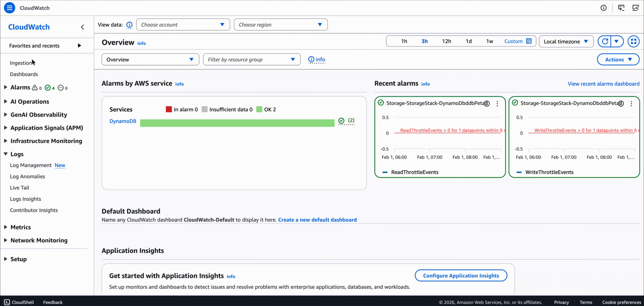The height and width of the screenshot is (306, 644).
Task: Open the WriteThrottleEvents alarm options menu
Action: [x=632, y=103]
